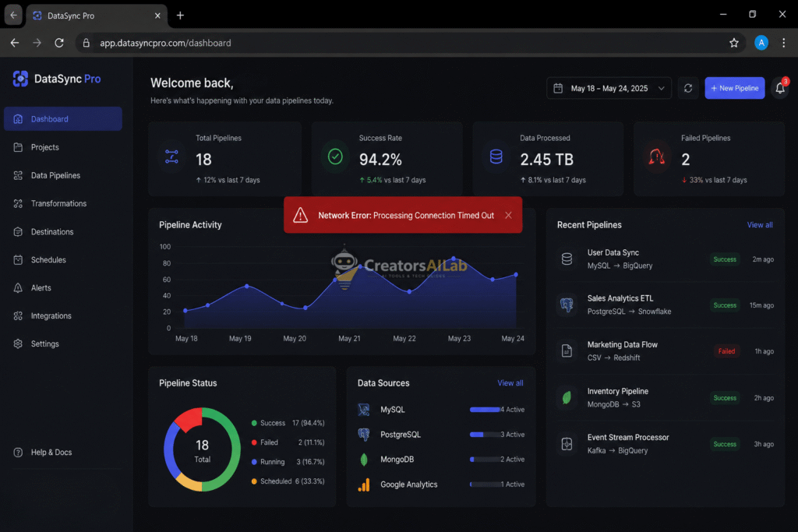Click the Success Rate checkmark icon

coord(335,157)
